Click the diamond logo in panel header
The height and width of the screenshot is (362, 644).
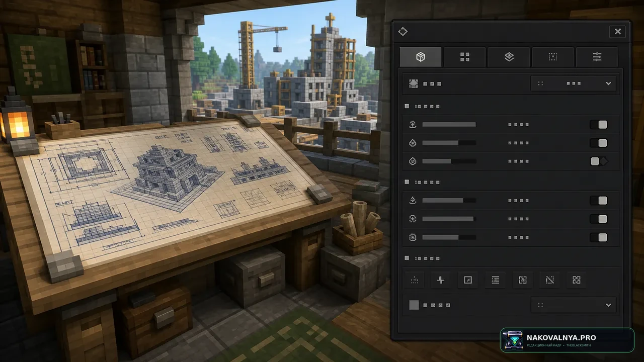tap(403, 32)
